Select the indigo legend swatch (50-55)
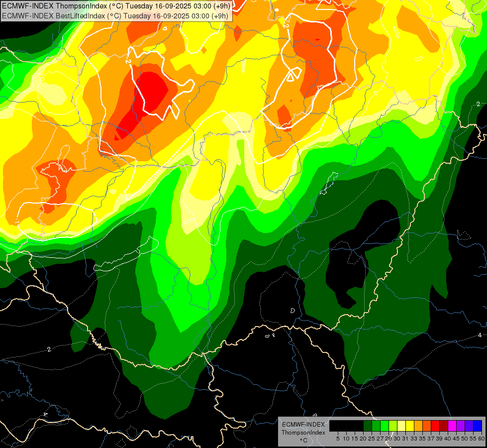This screenshot has height=448, width=487. tap(469, 426)
